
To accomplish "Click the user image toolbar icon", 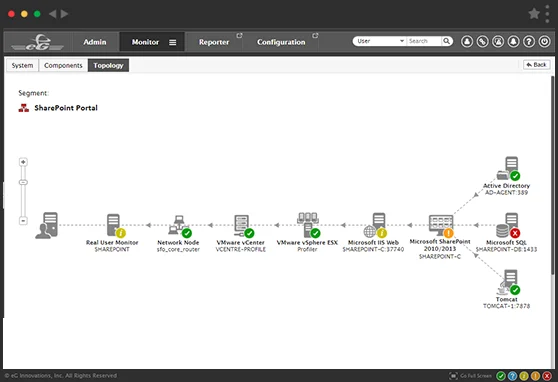I will coord(498,42).
